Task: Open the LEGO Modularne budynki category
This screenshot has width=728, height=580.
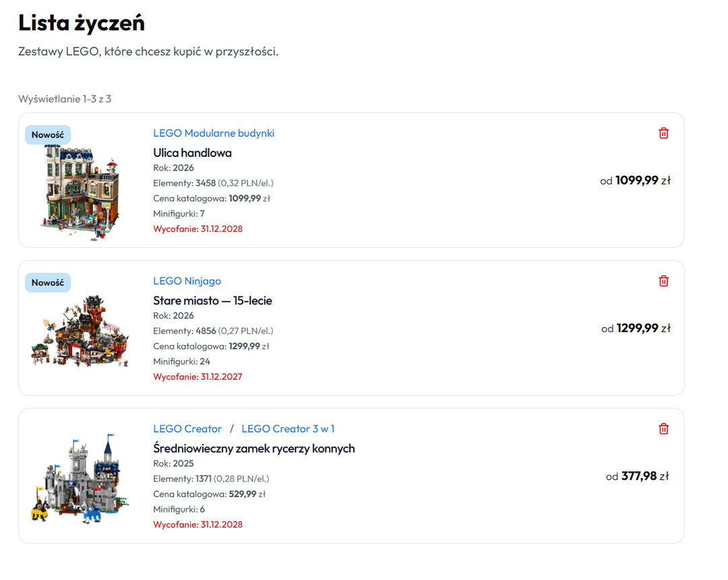Action: [x=214, y=133]
